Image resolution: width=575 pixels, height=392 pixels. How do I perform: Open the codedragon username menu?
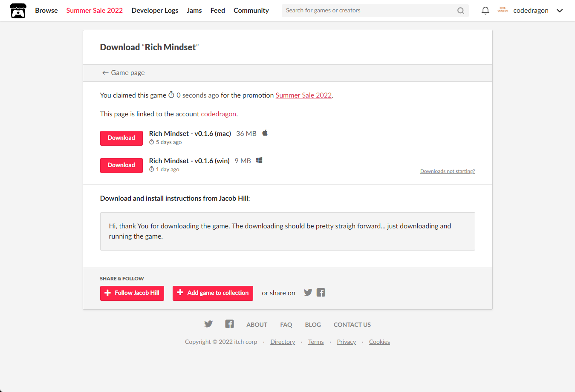click(531, 11)
